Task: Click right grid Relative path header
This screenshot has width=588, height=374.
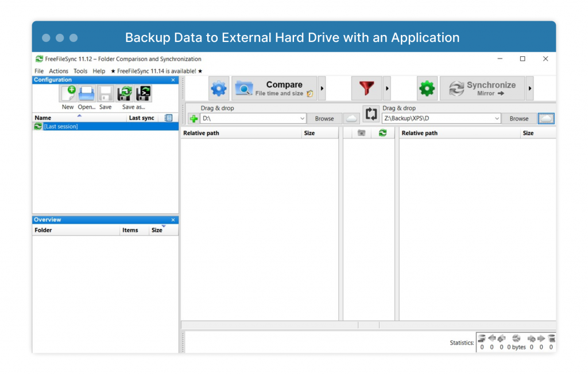Action: [x=460, y=134]
